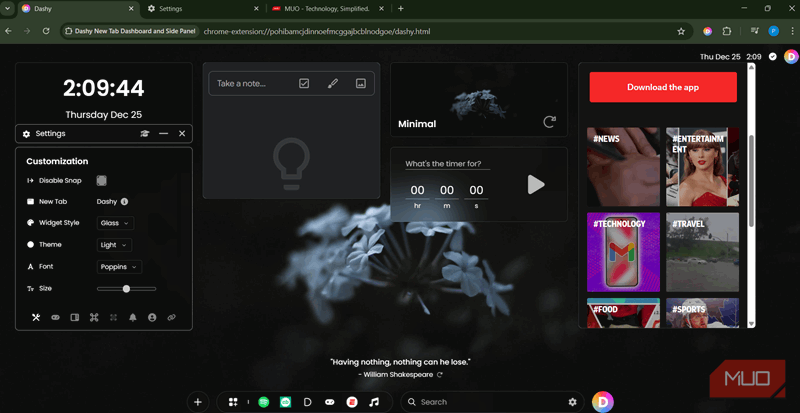Viewport: 800px width, 413px height.
Task: Open the #SPORTS thumbnail
Action: (x=702, y=313)
